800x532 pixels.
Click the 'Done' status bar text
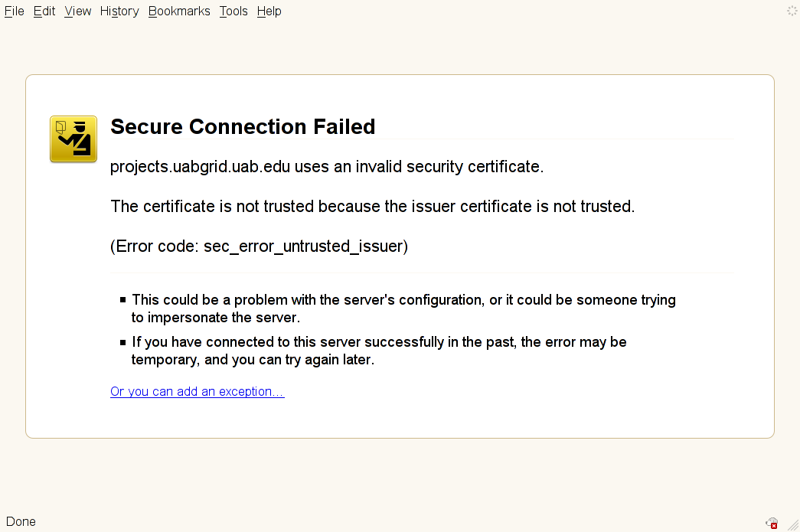(21, 522)
